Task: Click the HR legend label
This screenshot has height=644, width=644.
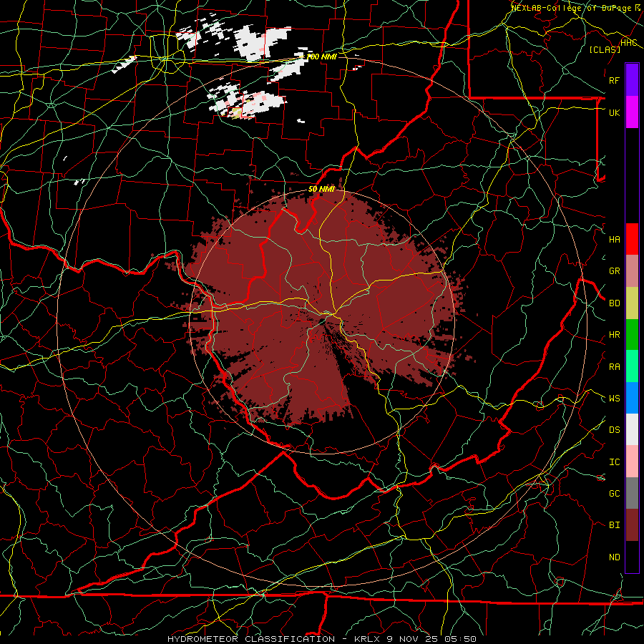Action: click(614, 335)
